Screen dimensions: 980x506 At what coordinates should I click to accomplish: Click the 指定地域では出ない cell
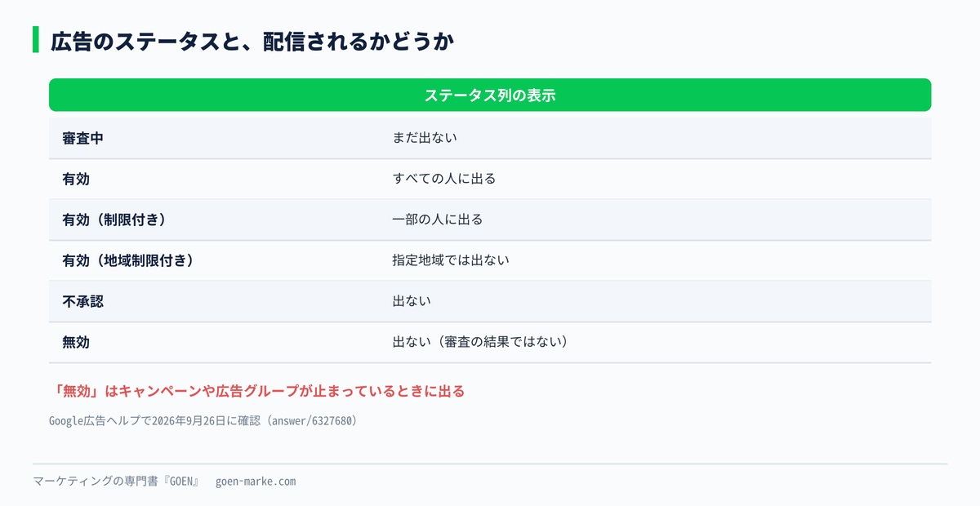pyautogui.click(x=451, y=260)
